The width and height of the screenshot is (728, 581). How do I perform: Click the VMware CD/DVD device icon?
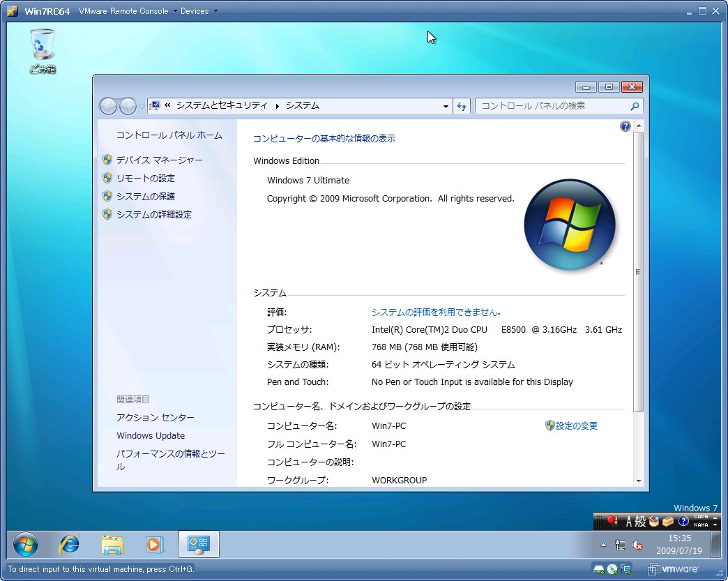612,569
